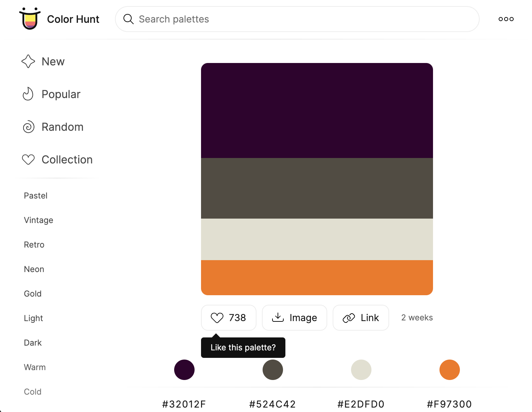Open the Retro palettes category
The height and width of the screenshot is (412, 532).
point(34,245)
